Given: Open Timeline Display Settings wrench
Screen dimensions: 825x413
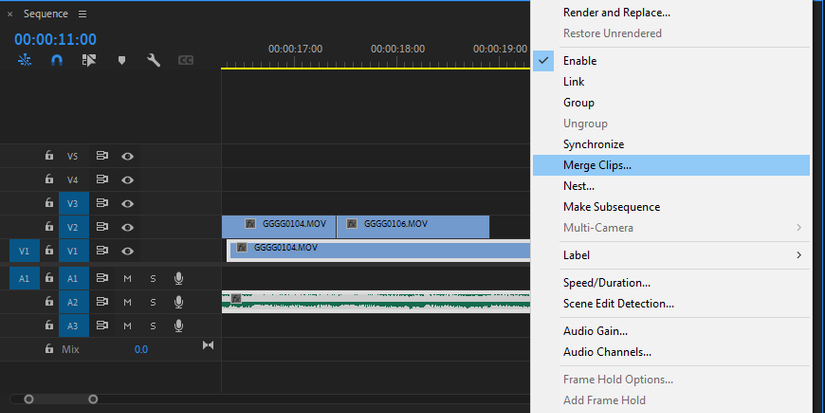Looking at the screenshot, I should pos(153,60).
